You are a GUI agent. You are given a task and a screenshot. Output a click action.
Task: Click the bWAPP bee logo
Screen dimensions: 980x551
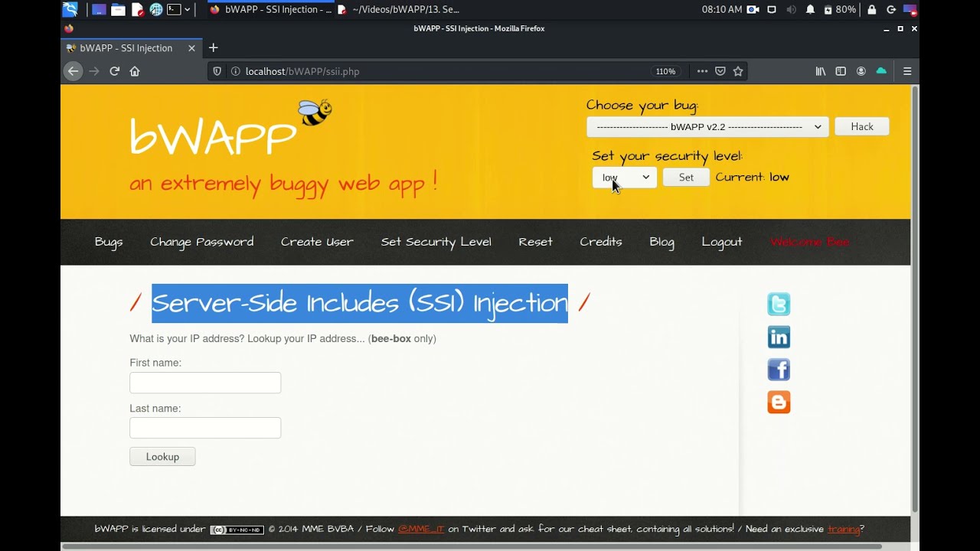click(x=315, y=112)
